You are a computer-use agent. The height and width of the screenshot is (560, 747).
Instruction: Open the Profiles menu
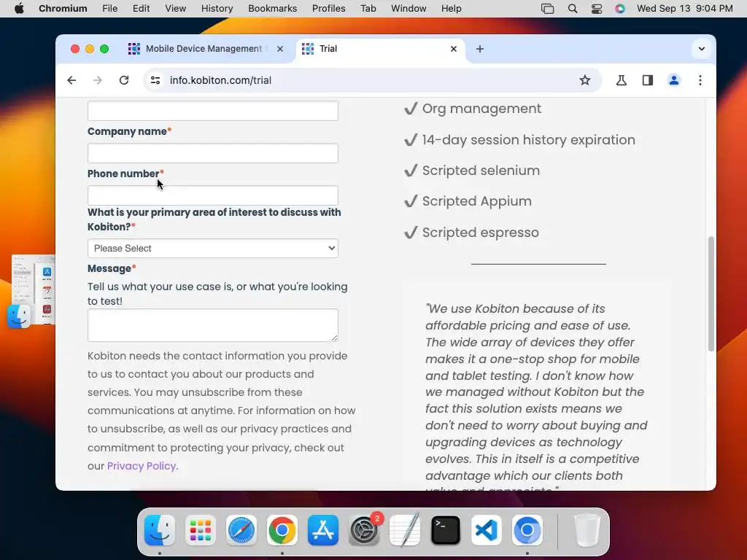[x=329, y=9]
